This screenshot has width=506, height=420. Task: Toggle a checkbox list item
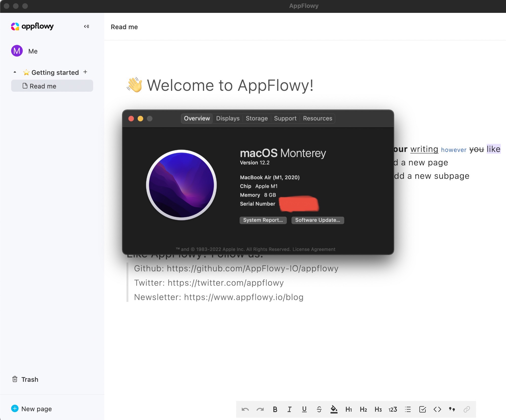pyautogui.click(x=422, y=409)
